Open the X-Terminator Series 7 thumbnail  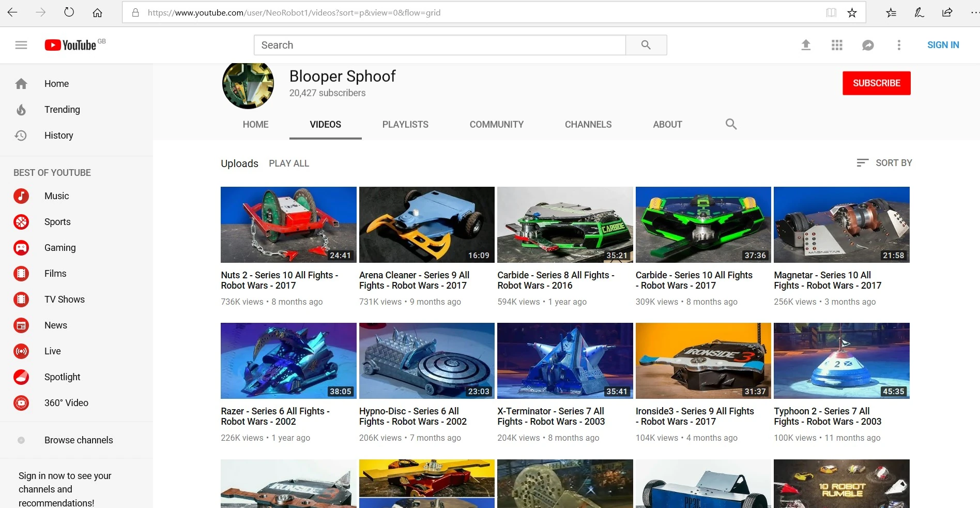point(565,361)
